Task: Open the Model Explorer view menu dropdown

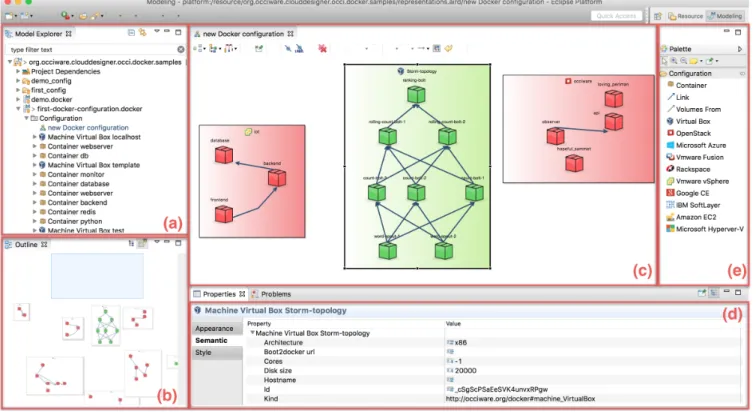Action: [x=156, y=32]
